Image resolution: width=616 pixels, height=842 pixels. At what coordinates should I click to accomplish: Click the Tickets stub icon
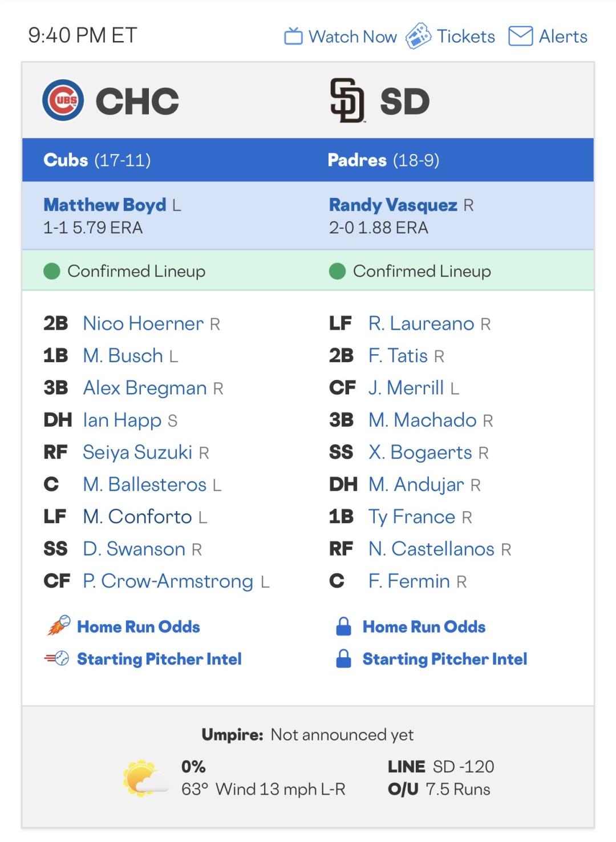coord(418,37)
